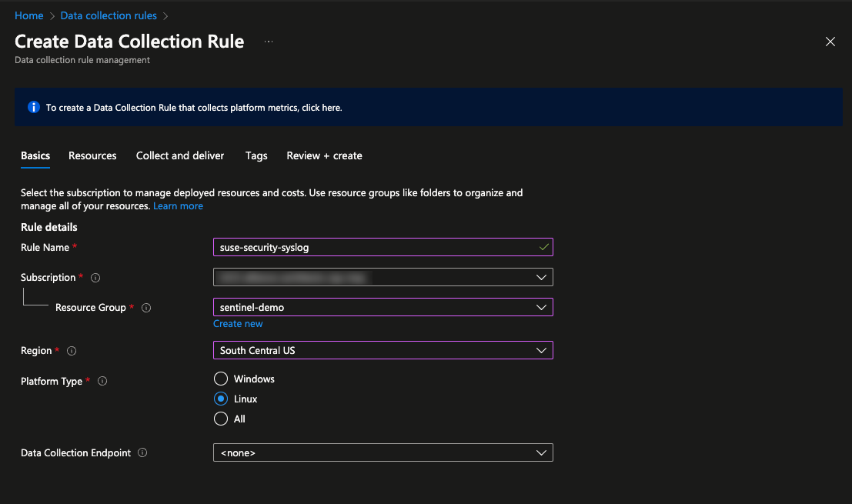Expand the Region dropdown
The image size is (852, 504).
pyautogui.click(x=541, y=350)
